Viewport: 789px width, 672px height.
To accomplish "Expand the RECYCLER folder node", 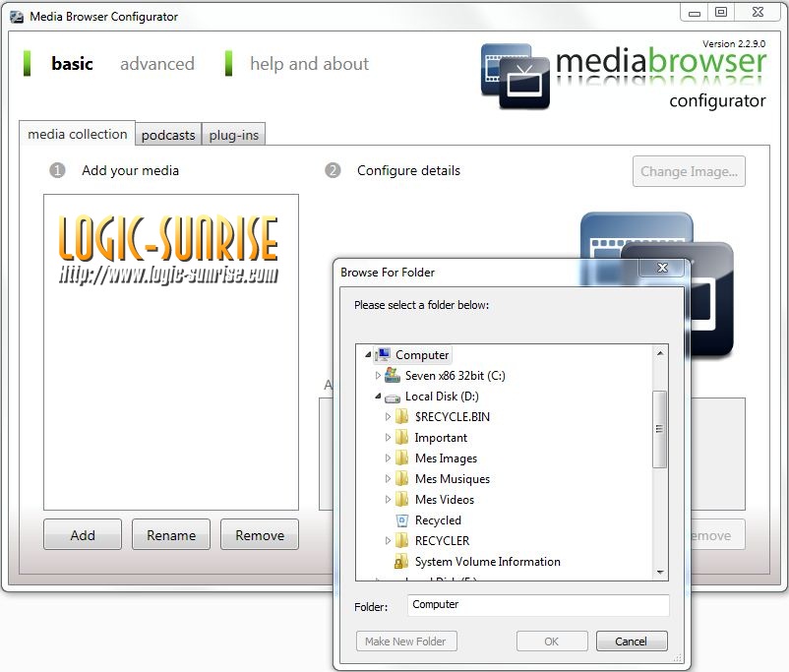I will point(388,540).
